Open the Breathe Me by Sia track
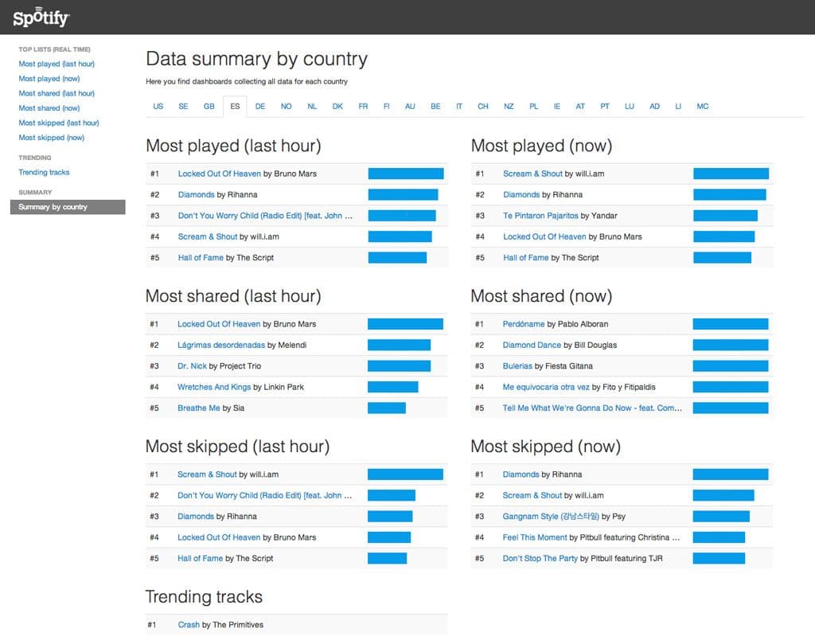 [200, 408]
